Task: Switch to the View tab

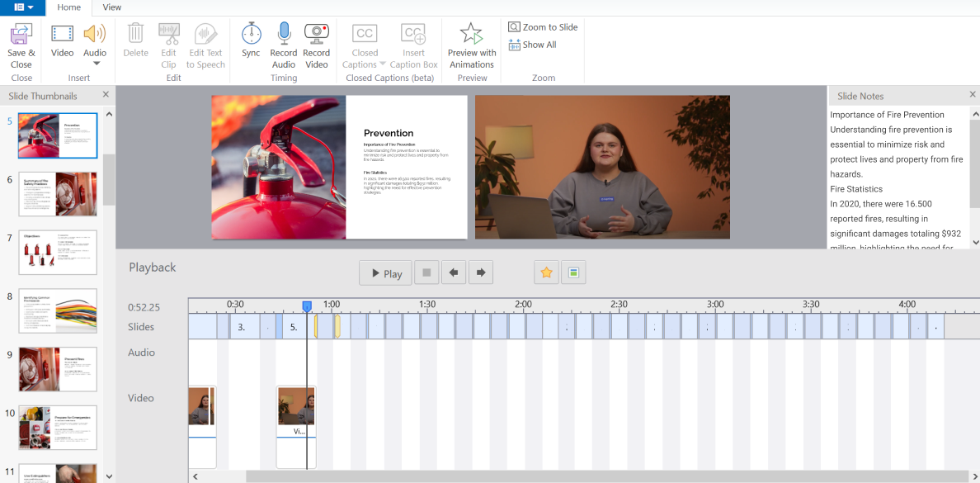Action: click(x=112, y=7)
